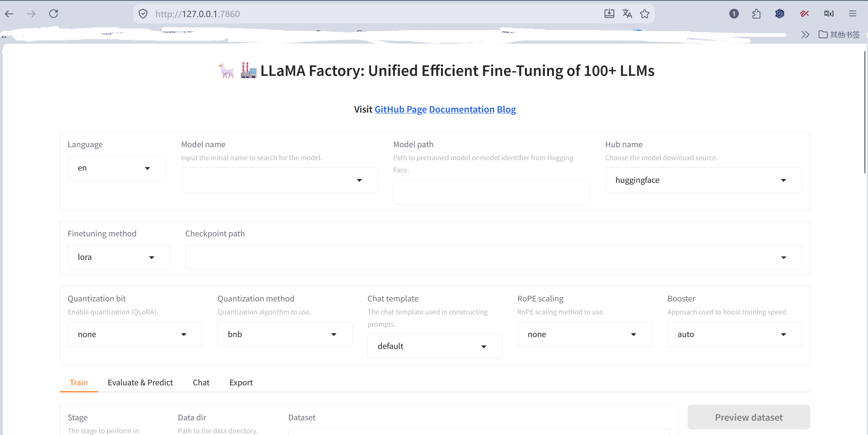868x435 pixels.
Task: Expand the Booster dropdown showing auto
Action: (735, 334)
